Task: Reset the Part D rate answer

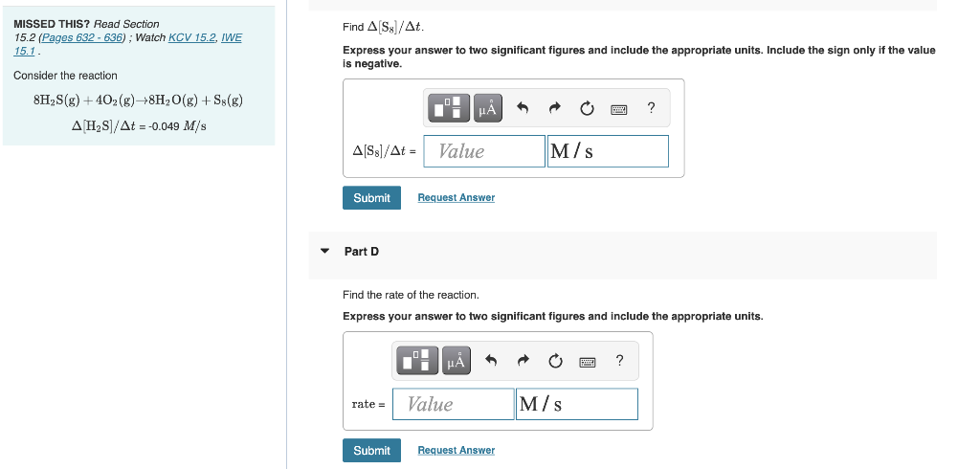Action: coord(555,362)
